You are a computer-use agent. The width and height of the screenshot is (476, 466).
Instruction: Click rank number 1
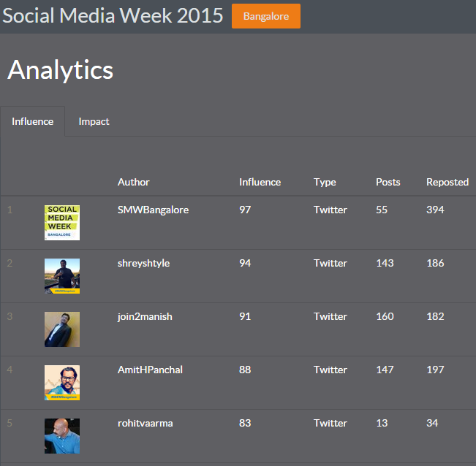tap(10, 210)
